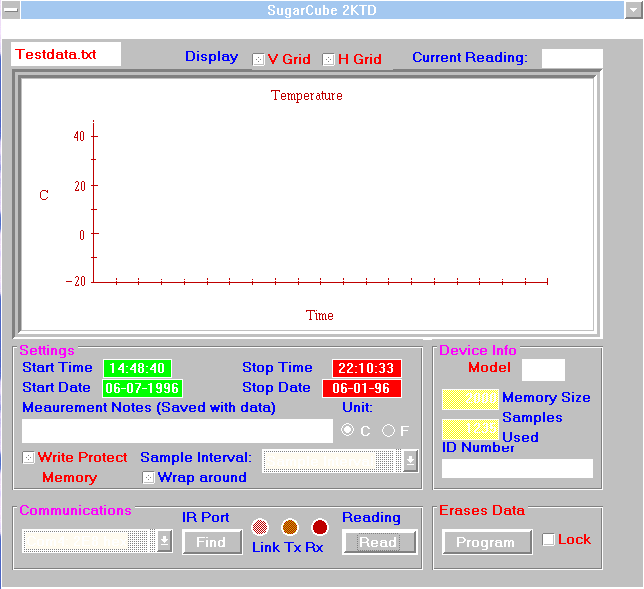Enable the H Grid checkbox
644x589 pixels.
click(x=328, y=60)
